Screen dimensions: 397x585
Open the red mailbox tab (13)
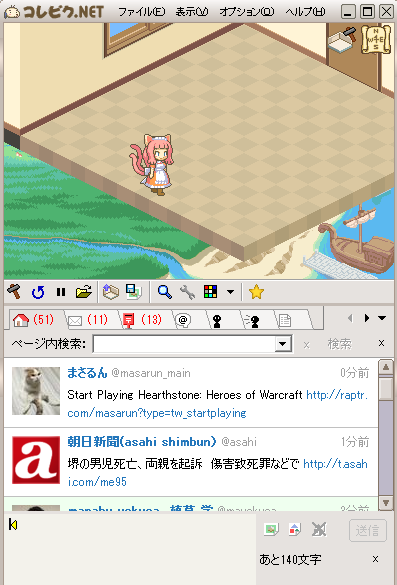[x=143, y=320]
